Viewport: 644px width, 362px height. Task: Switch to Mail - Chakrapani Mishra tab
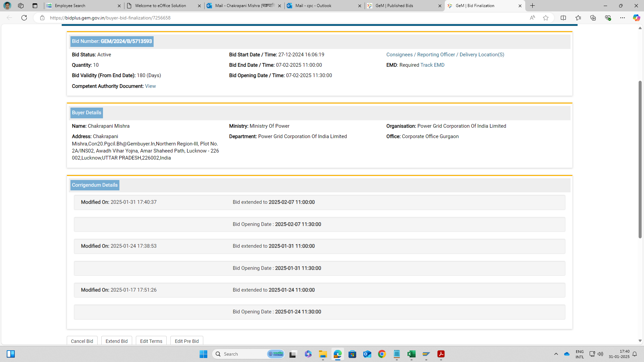[244, 6]
